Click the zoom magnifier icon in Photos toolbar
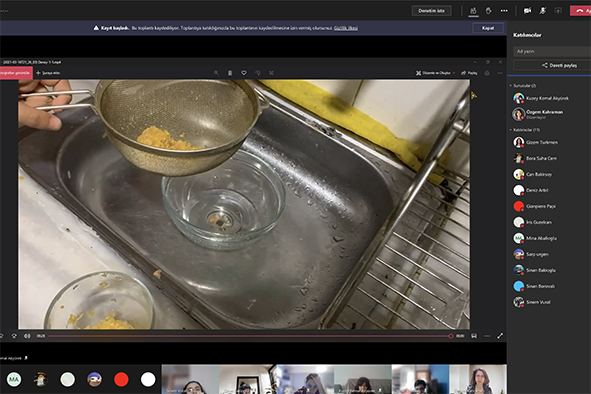The image size is (591, 394). coord(216,73)
